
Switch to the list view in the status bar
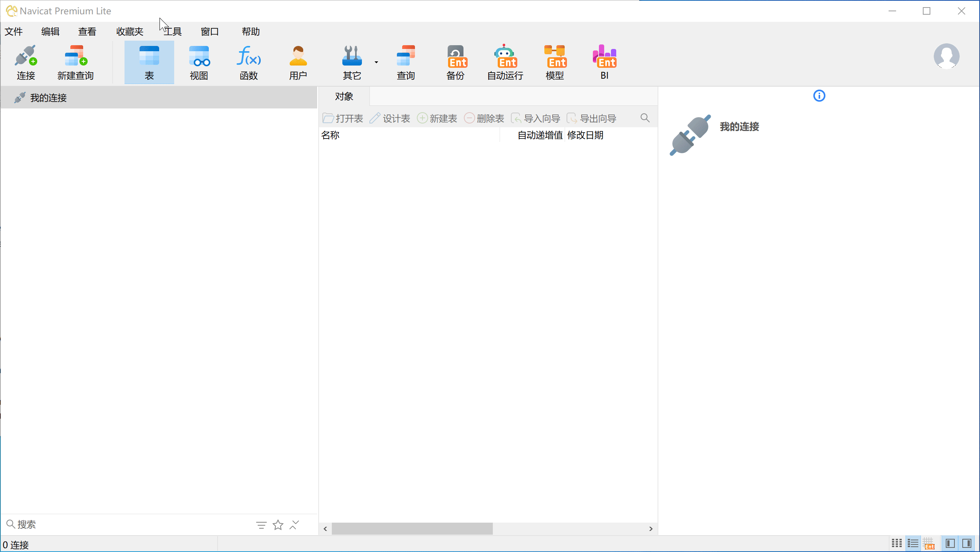tap(913, 543)
